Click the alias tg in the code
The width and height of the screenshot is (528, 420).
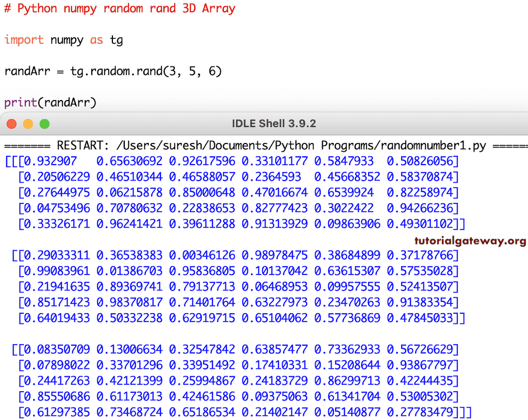[x=117, y=40]
